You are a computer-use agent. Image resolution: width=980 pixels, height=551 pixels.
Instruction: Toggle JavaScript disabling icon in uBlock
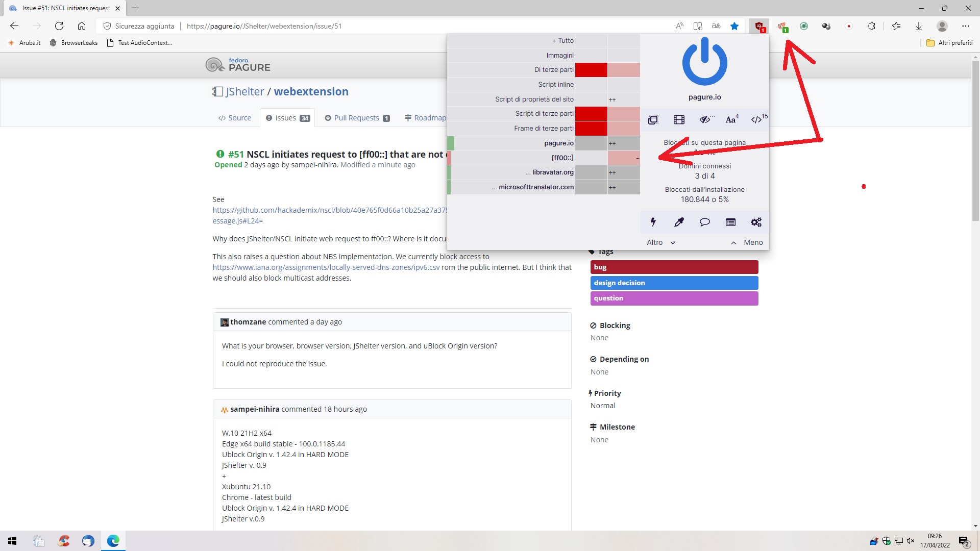point(758,120)
